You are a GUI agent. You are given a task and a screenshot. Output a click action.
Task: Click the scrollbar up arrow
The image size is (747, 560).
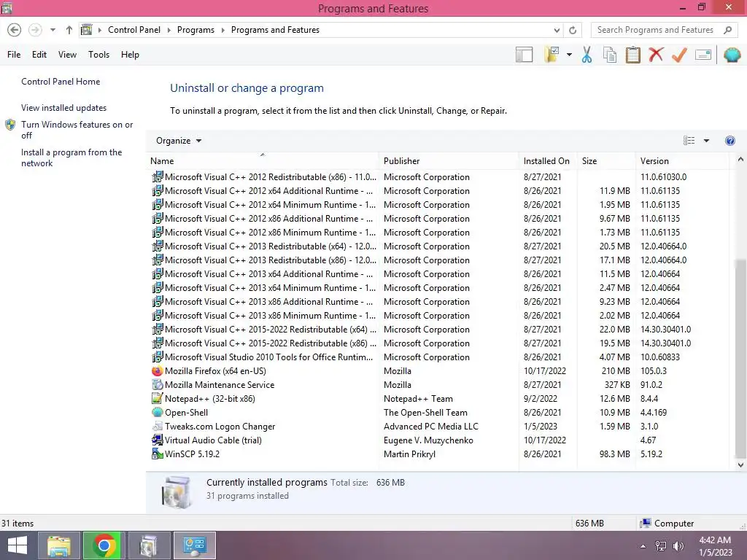pyautogui.click(x=740, y=160)
